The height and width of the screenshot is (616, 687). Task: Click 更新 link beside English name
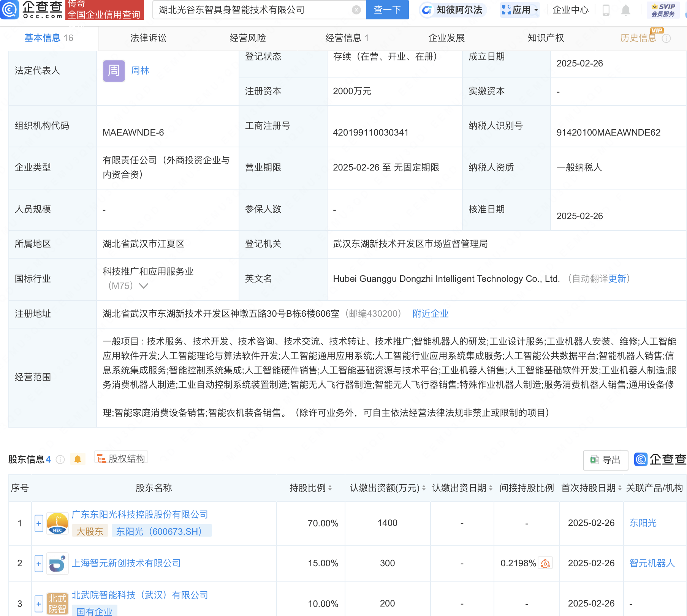[617, 279]
